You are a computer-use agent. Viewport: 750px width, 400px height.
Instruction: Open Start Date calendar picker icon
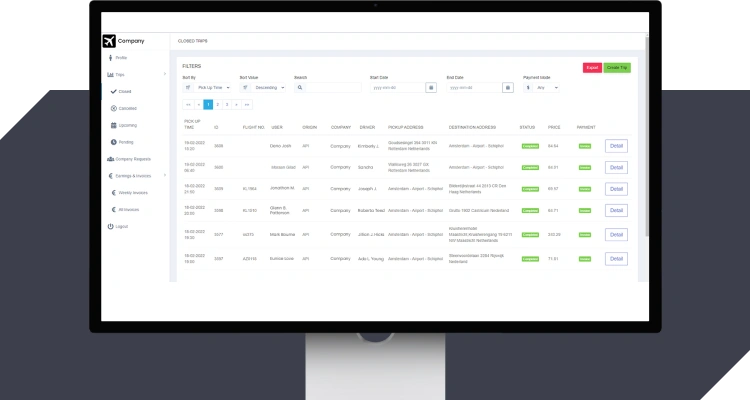tap(431, 88)
